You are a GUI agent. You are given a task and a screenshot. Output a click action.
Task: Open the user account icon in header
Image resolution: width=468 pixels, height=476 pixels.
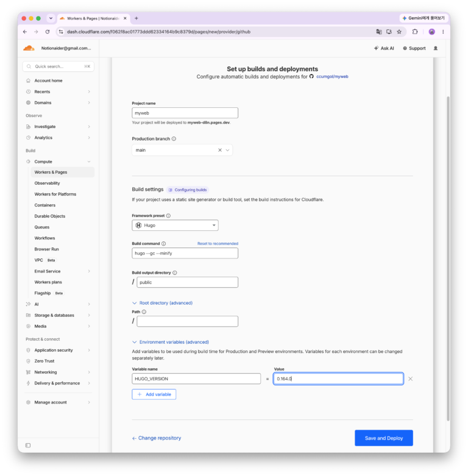point(436,48)
